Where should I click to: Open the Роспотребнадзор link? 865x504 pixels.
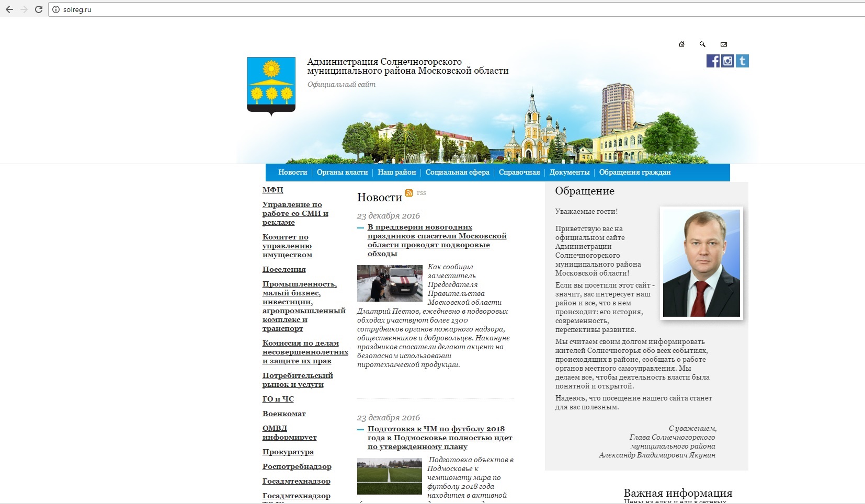pos(297,466)
